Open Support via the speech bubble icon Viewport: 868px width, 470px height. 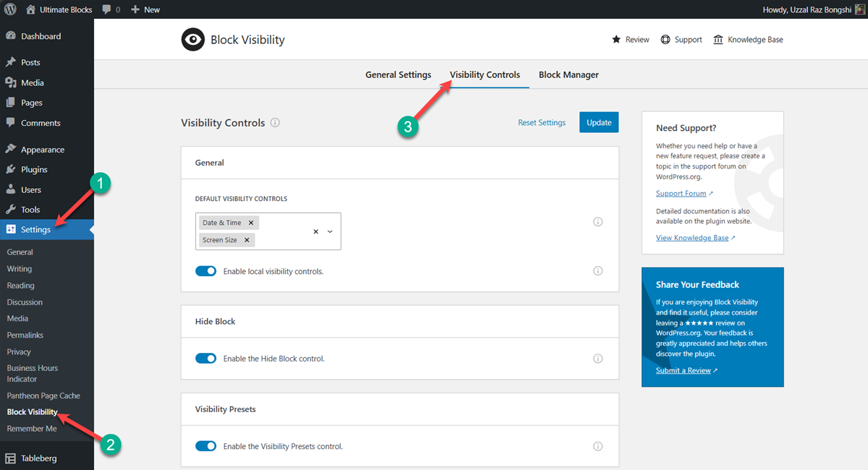(x=666, y=39)
